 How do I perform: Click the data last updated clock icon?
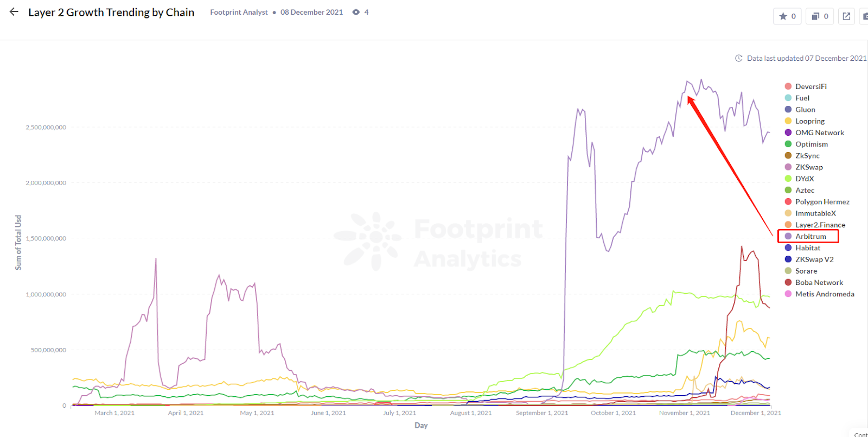pos(738,58)
